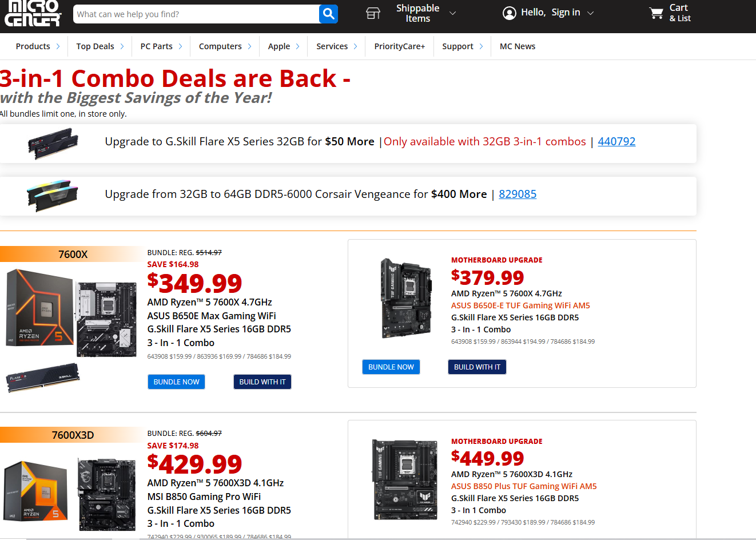Screen dimensions: 756x540
Task: Open SKU link 829085
Action: (x=518, y=194)
